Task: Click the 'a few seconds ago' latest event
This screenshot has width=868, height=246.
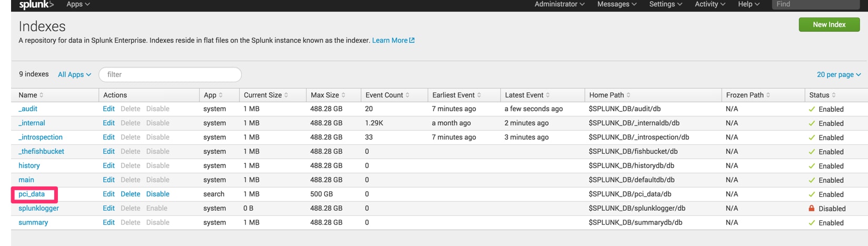Action: pos(534,109)
